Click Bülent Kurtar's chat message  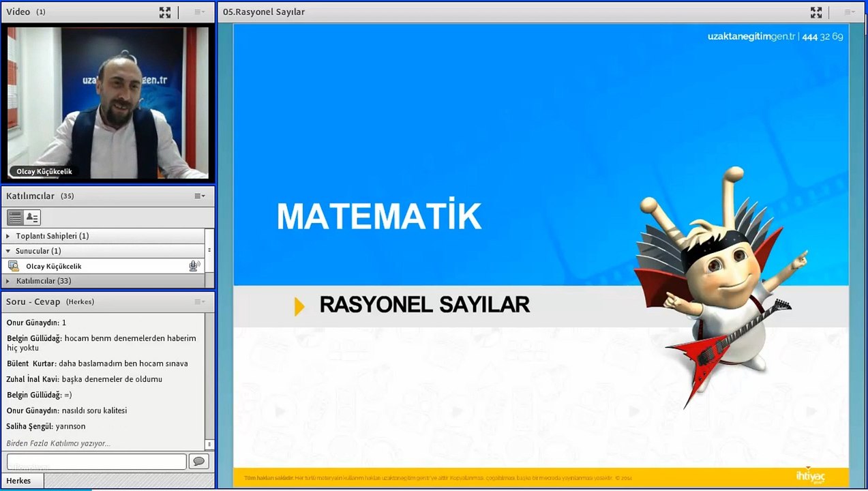[98, 363]
